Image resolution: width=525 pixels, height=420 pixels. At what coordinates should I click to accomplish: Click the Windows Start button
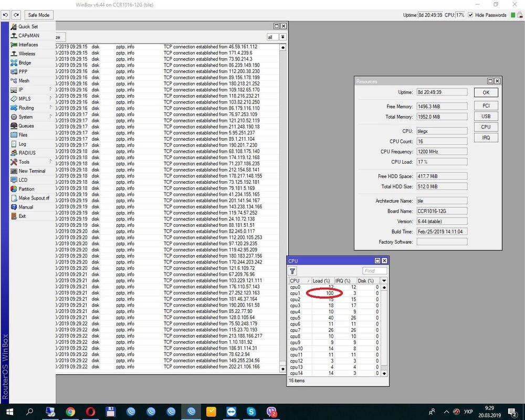(9, 412)
